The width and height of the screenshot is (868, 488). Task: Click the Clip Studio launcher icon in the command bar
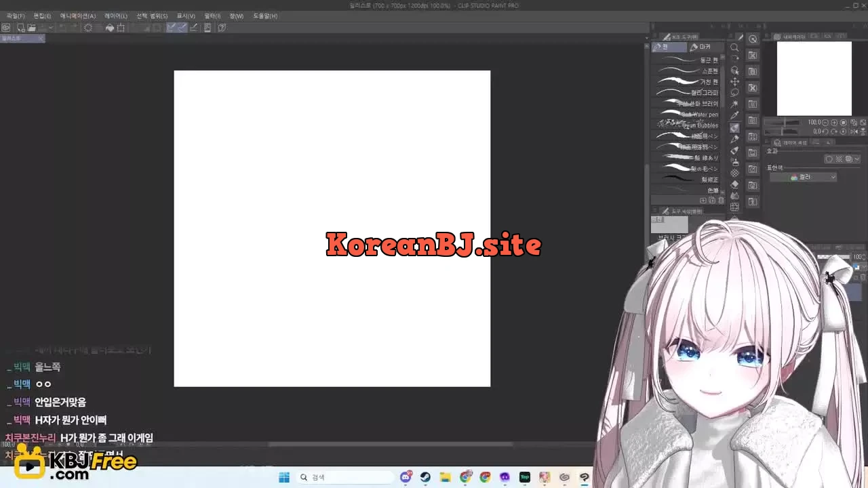pos(6,28)
